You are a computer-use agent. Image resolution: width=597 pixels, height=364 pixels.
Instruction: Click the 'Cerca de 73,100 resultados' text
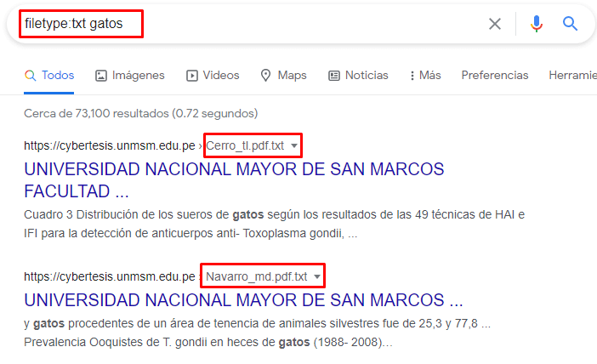coord(141,113)
